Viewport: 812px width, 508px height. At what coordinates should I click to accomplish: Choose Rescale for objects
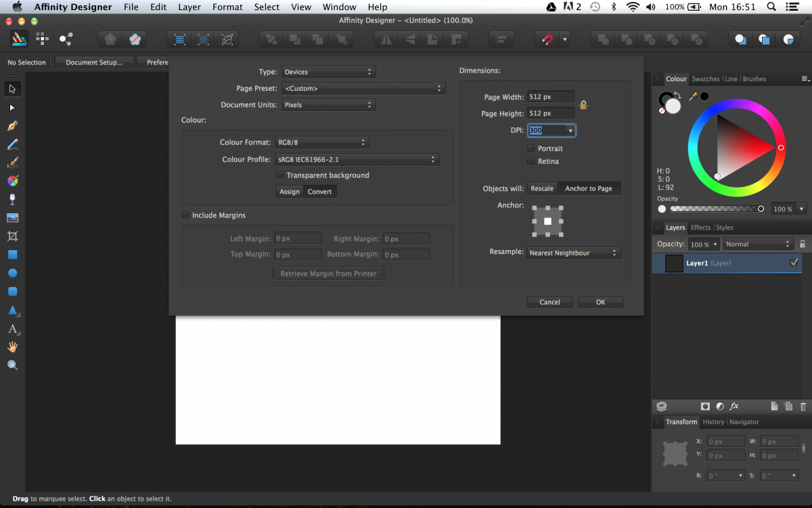tap(543, 188)
